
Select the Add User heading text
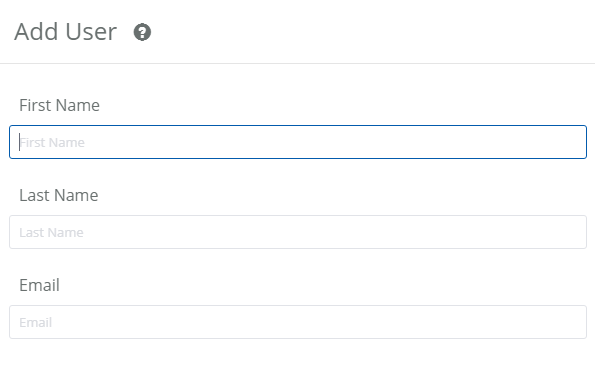65,32
